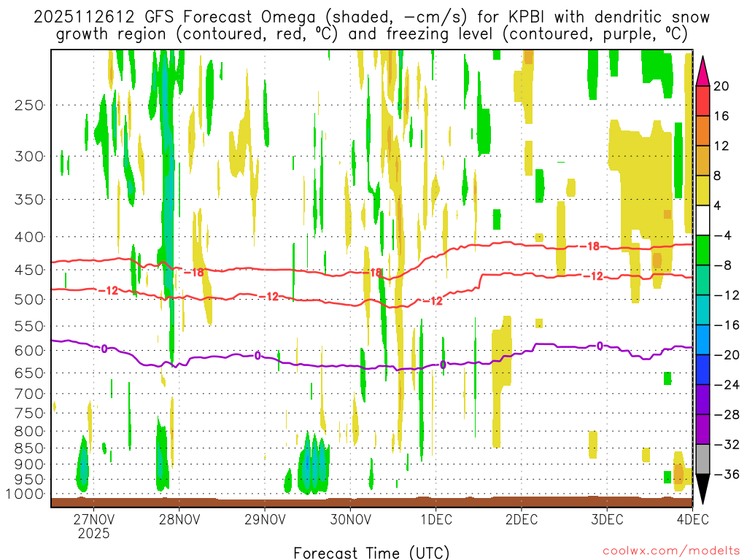Click the magenta arrow atop the color bar
This screenshot has width=747, height=560.
pyautogui.click(x=703, y=71)
